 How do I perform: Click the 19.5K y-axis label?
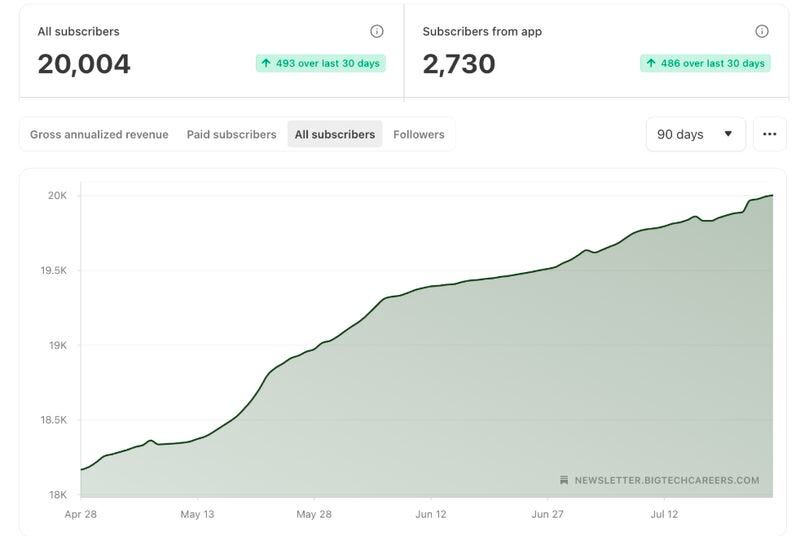click(54, 270)
